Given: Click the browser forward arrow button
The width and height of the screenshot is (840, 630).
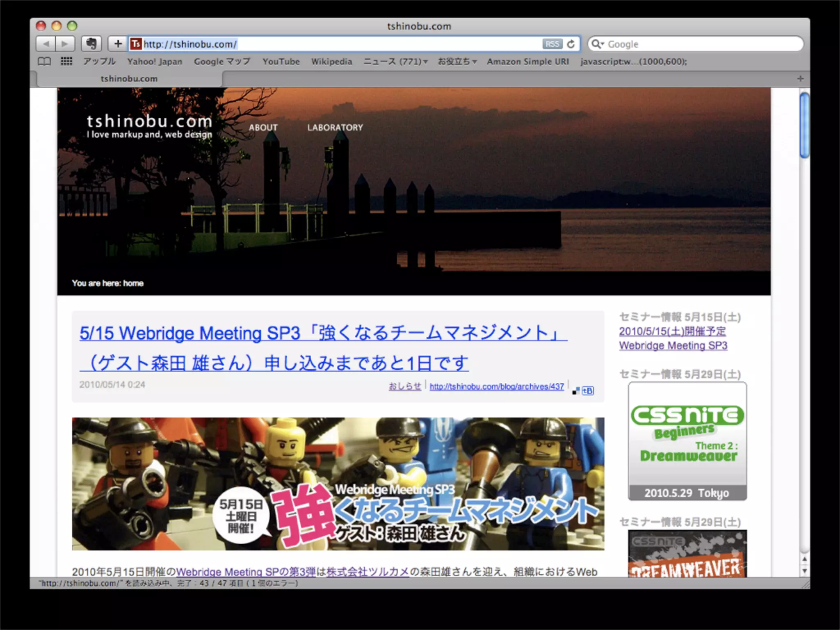Looking at the screenshot, I should tap(65, 44).
